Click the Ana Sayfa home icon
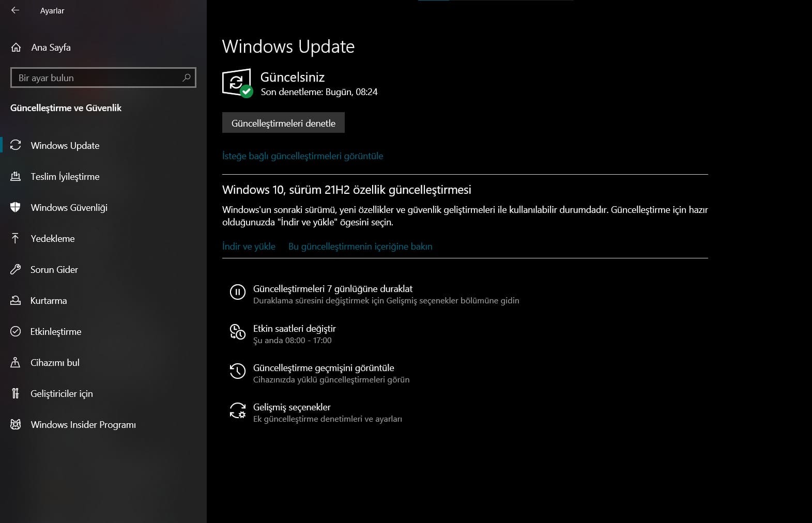This screenshot has width=812, height=523. [16, 48]
